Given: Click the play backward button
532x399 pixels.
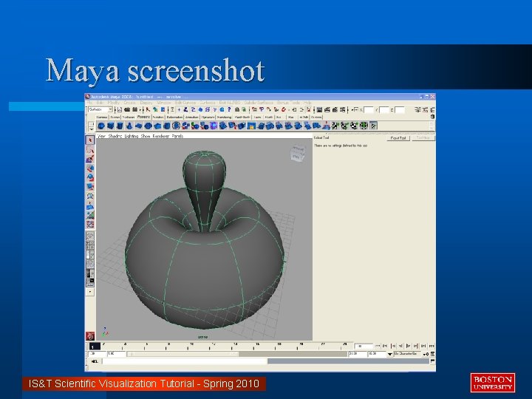Looking at the screenshot, I should click(x=401, y=346).
